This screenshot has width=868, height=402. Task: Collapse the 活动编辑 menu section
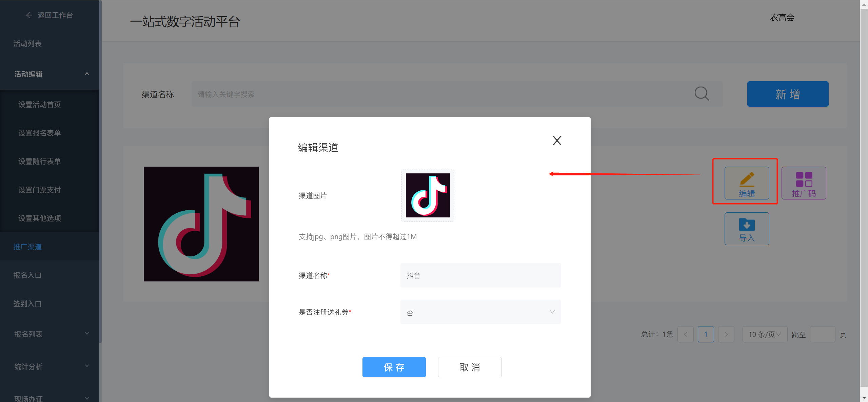(49, 74)
